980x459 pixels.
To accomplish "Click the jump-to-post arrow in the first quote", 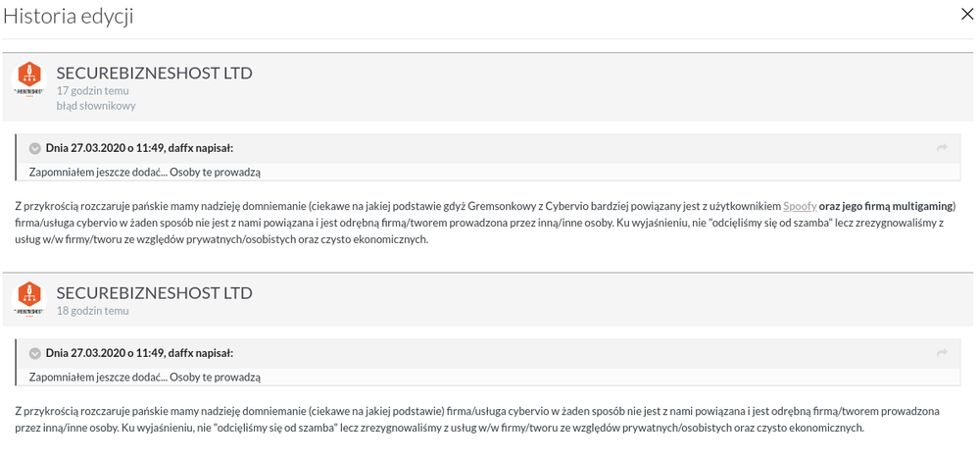I will (x=942, y=148).
